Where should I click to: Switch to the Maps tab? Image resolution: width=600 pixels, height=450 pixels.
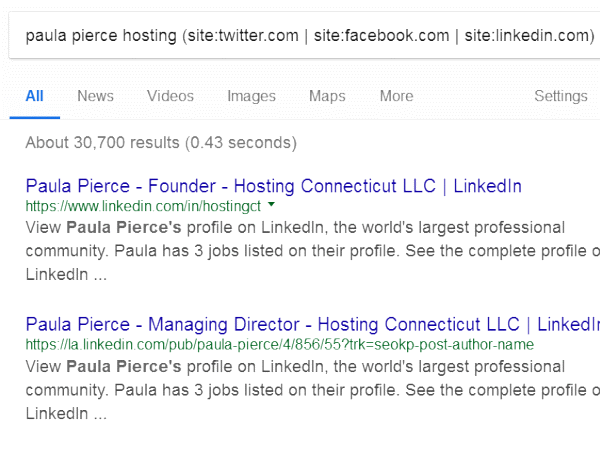(x=327, y=96)
